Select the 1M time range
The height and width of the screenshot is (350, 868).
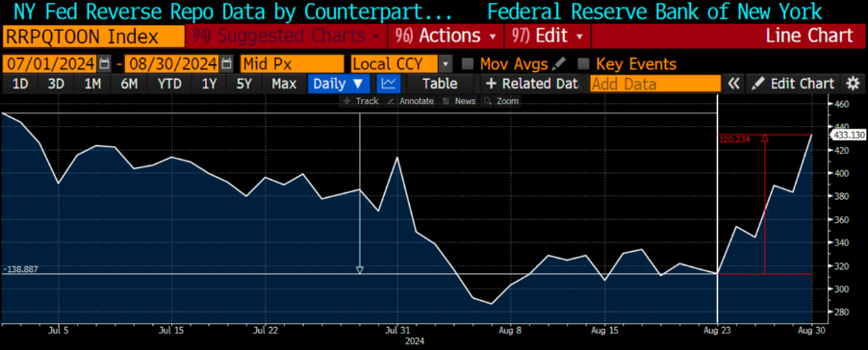point(92,84)
